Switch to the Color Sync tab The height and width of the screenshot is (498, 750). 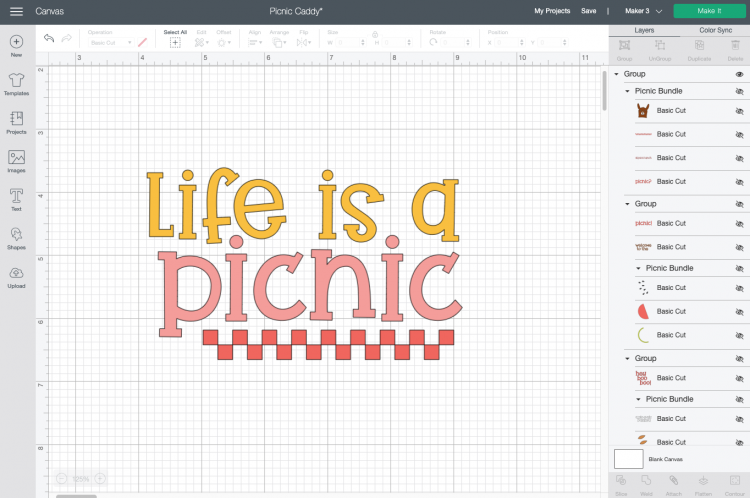point(716,30)
